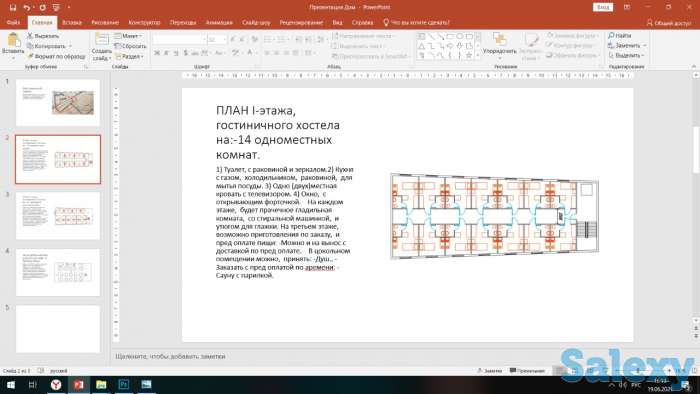Open Photoshop from the taskbar

[x=124, y=385]
